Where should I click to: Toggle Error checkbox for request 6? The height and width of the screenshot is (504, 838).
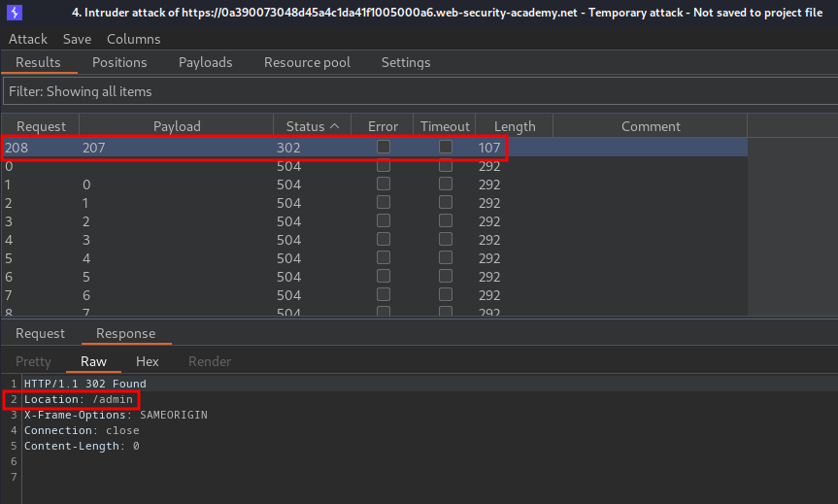384,277
